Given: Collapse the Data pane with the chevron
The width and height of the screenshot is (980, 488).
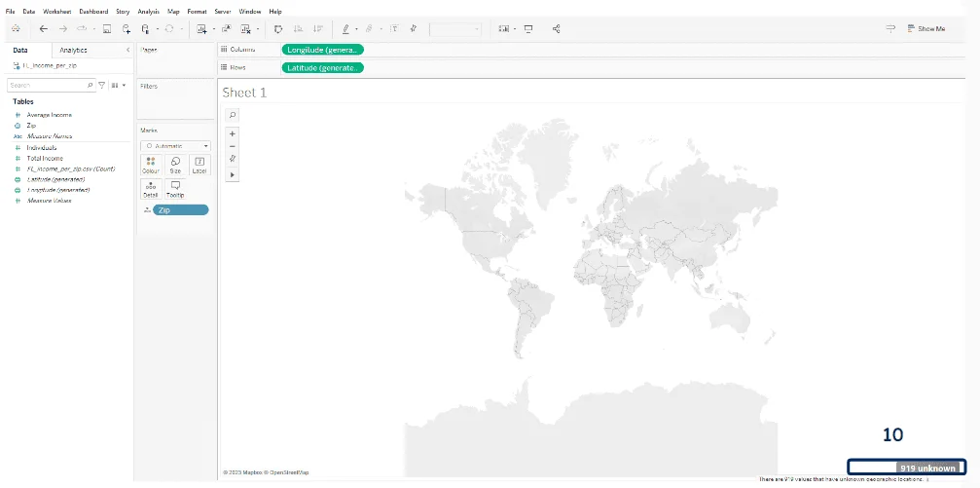Looking at the screenshot, I should pos(128,50).
